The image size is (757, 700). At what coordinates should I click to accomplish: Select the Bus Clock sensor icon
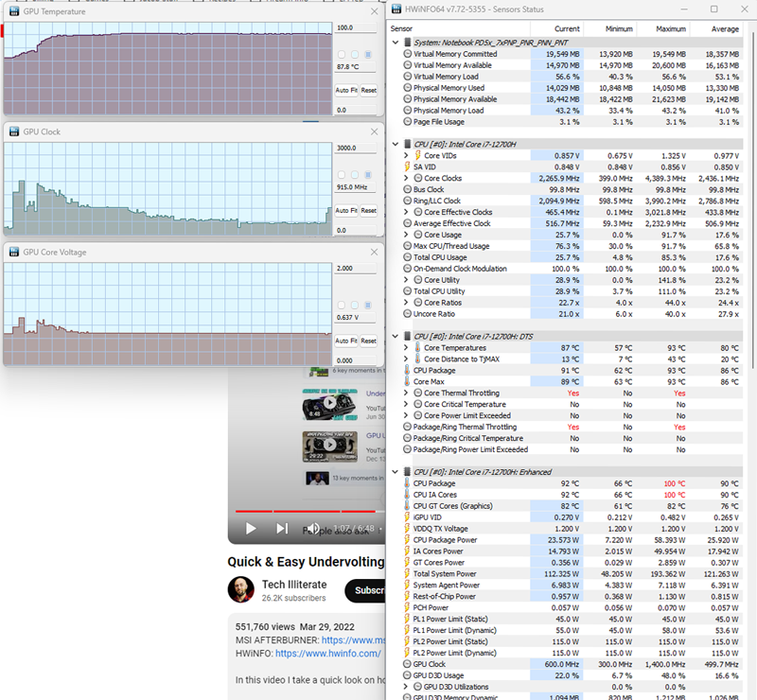pos(407,189)
